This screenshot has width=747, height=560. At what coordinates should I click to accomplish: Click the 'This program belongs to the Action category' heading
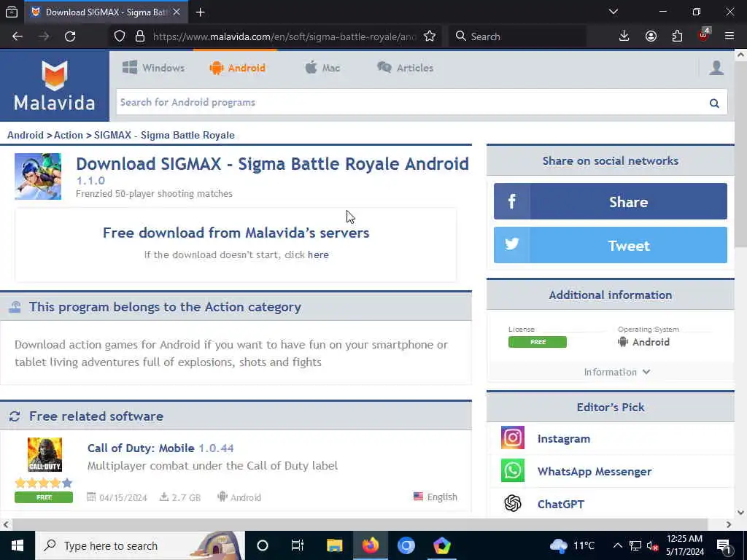pos(165,307)
